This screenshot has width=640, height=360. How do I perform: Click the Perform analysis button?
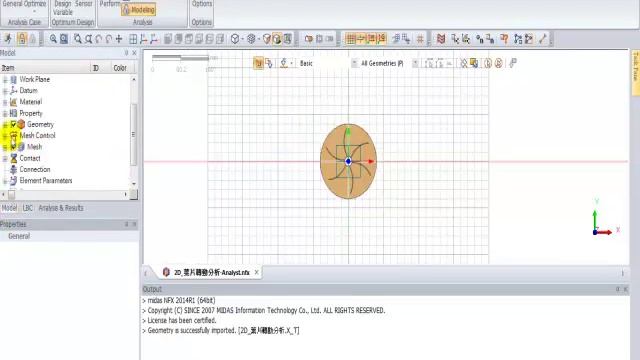110,4
